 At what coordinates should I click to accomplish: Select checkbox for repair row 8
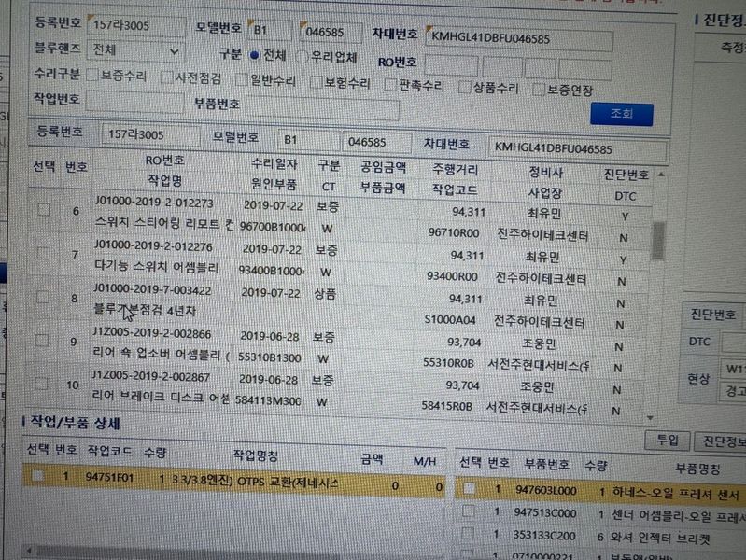point(43,297)
